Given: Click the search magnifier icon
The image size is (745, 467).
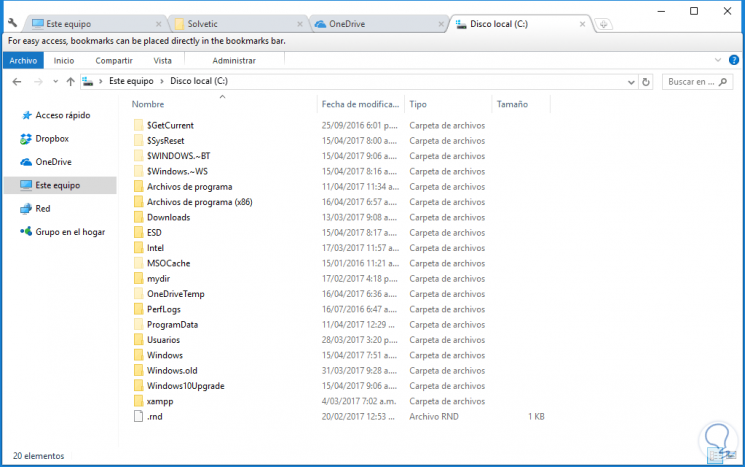Looking at the screenshot, I should (723, 82).
